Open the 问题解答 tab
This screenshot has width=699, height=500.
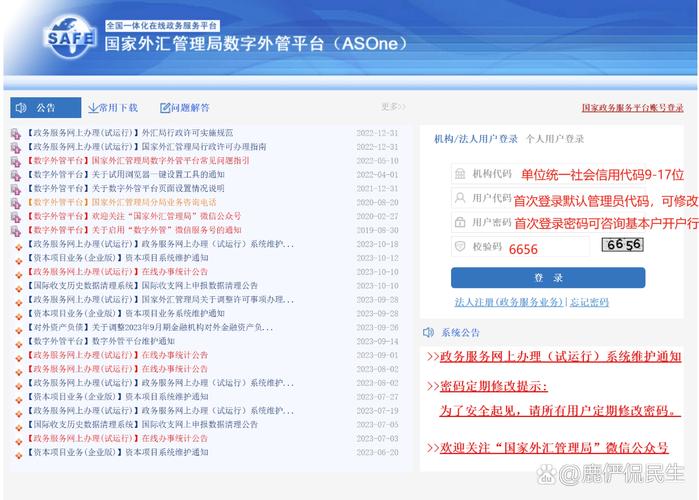(185, 108)
